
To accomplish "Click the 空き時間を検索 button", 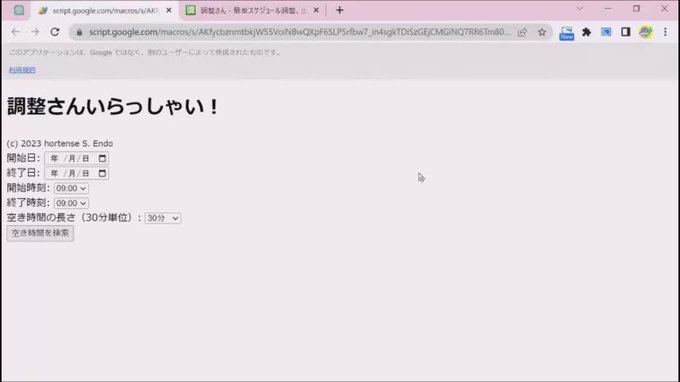I will [40, 233].
